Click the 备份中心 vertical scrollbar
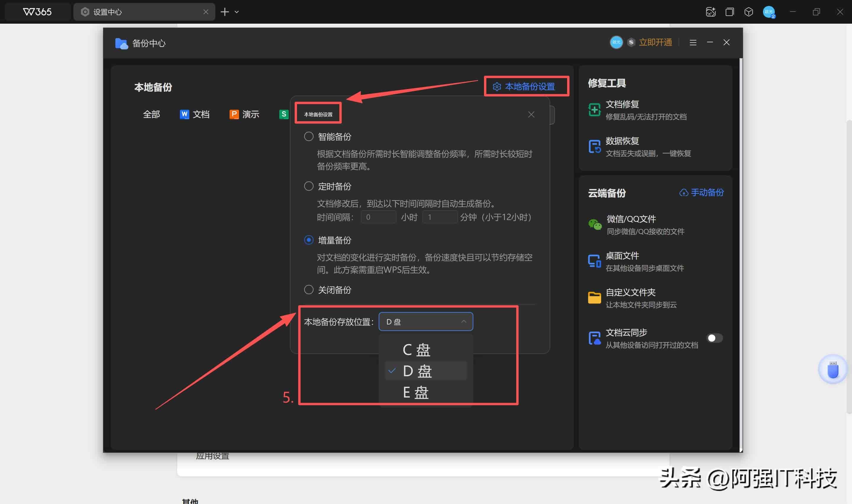852x504 pixels. pos(740,255)
